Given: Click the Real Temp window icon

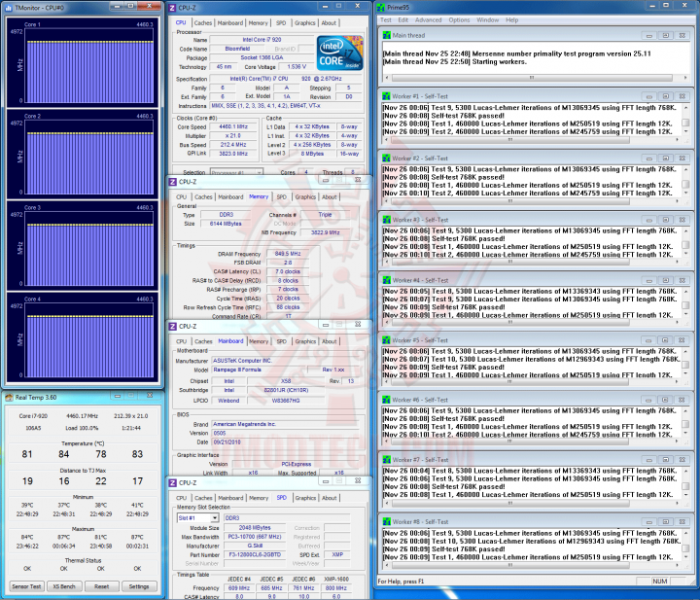Looking at the screenshot, I should 9,398.
